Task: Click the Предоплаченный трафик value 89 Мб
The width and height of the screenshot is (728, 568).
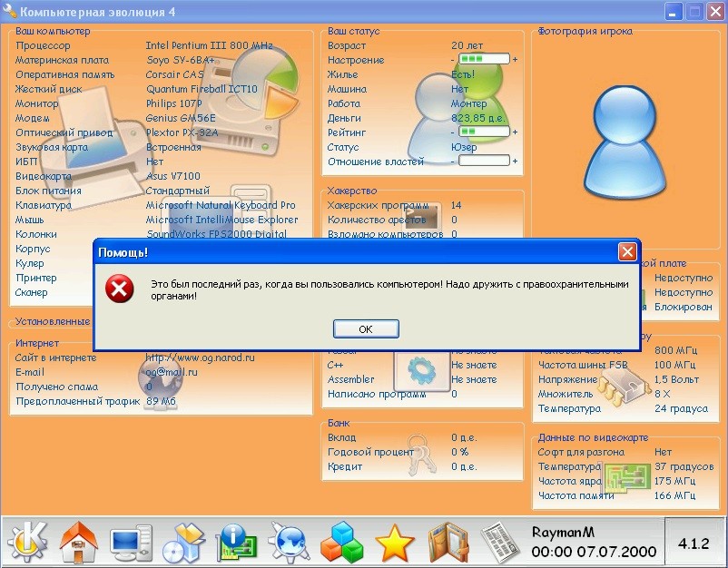Action: tap(161, 401)
